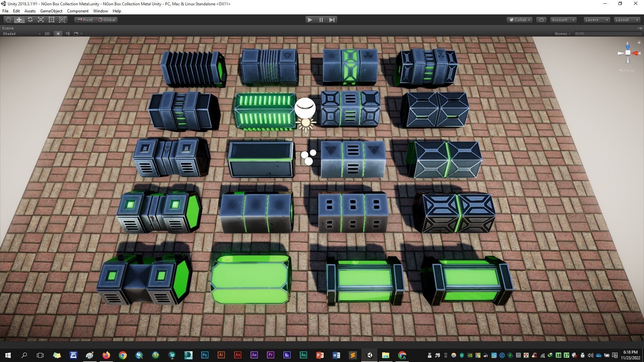Toggle scene lighting on or off

pos(58,34)
